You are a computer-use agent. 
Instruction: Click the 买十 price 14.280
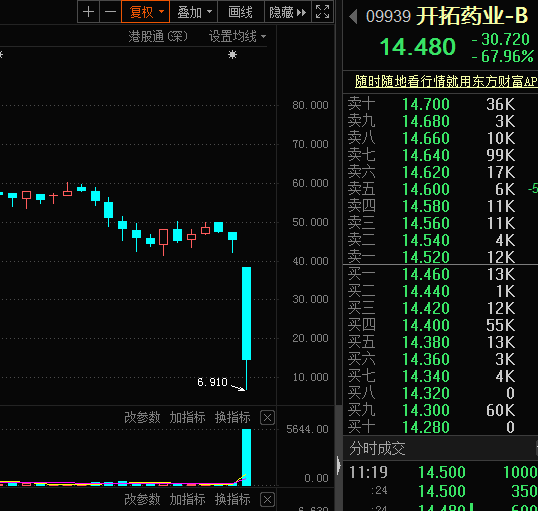coord(426,428)
